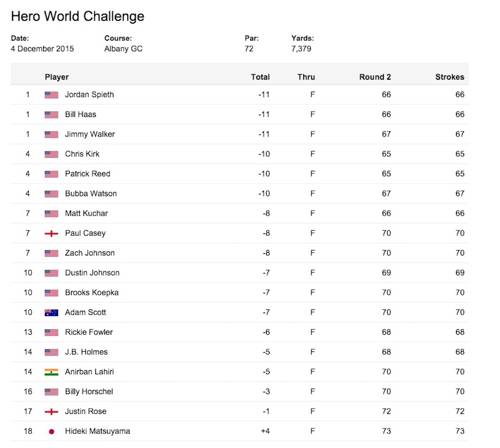Click the US flag beside Rickie Fowler
Screen dimensions: 500x448
click(51, 333)
